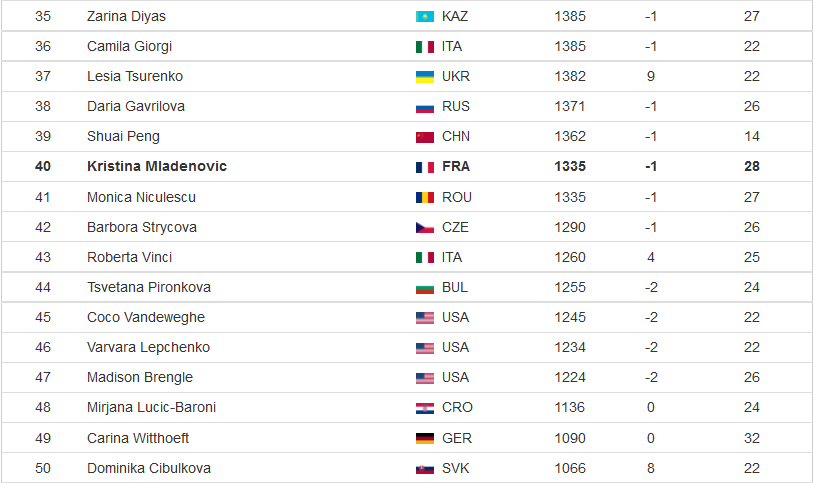The height and width of the screenshot is (483, 815).
Task: Click Lesia Tsurenko's rank change value 9
Action: point(651,76)
